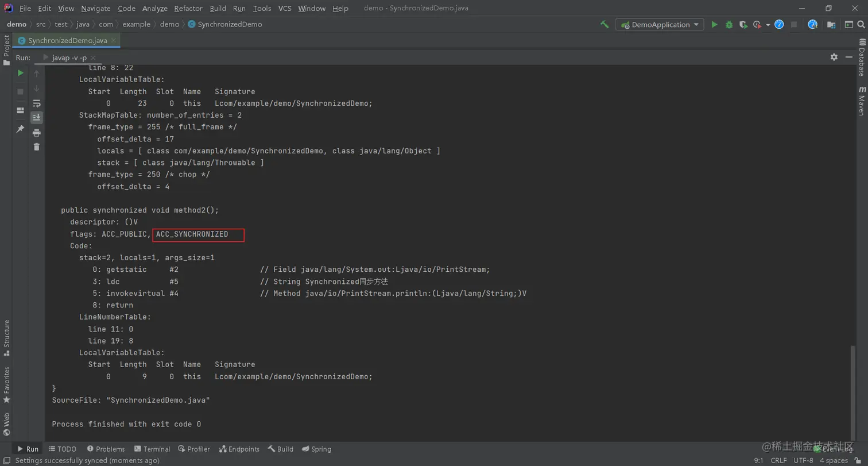Open Project Structure folder icon
868x466 pixels.
(x=831, y=25)
